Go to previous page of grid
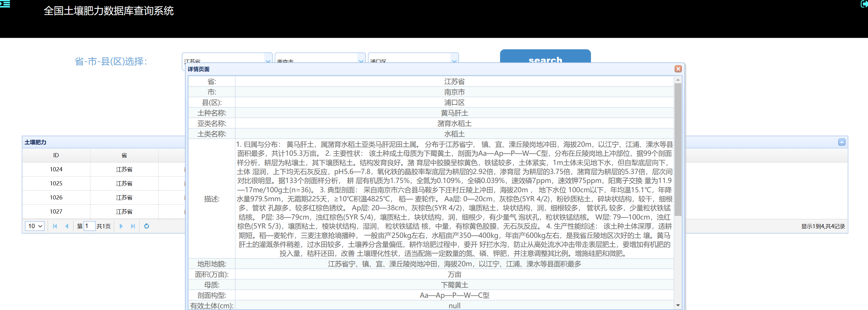868x310 pixels. (67, 226)
